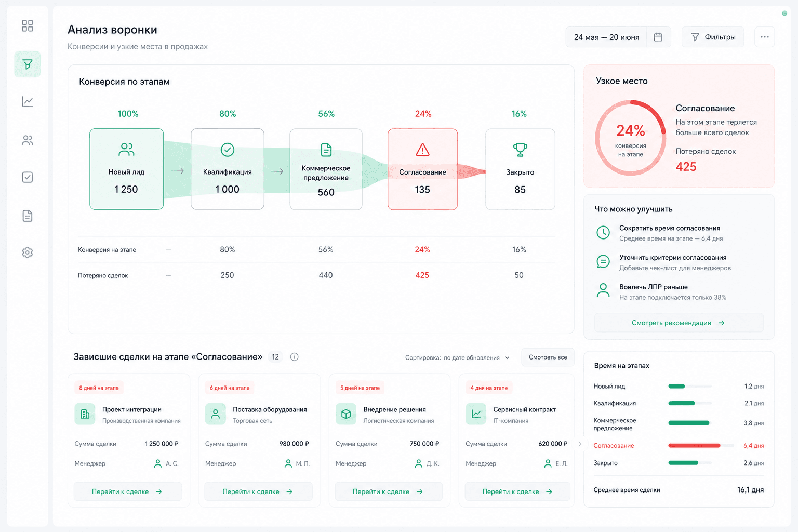Open the settings gear sidebar icon

tap(28, 252)
